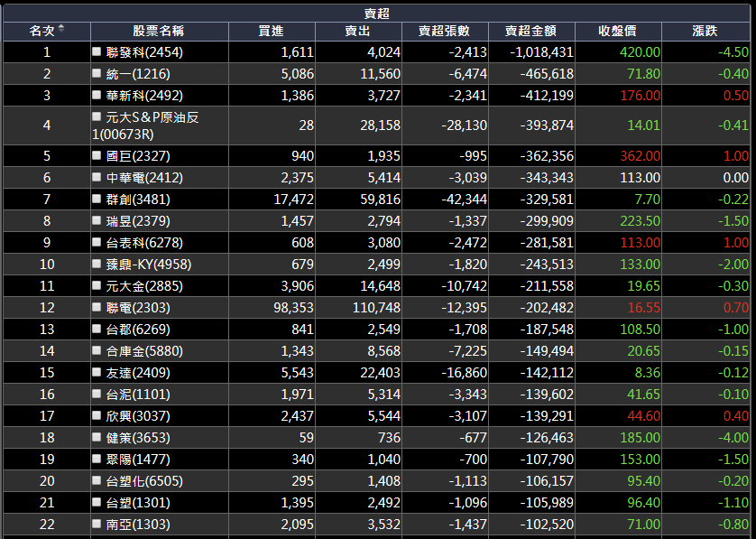Image resolution: width=756 pixels, height=539 pixels.
Task: Tick the checkbox for 台塑(1301)
Action: [x=97, y=502]
